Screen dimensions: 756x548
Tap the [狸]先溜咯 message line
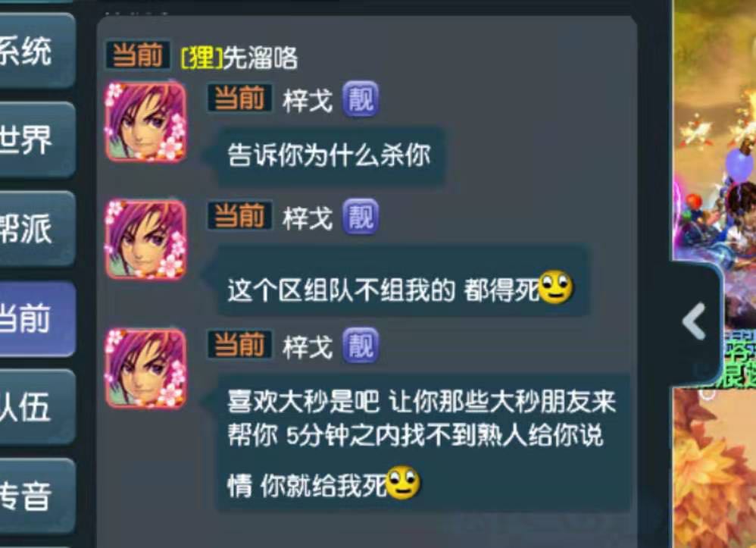click(x=239, y=58)
